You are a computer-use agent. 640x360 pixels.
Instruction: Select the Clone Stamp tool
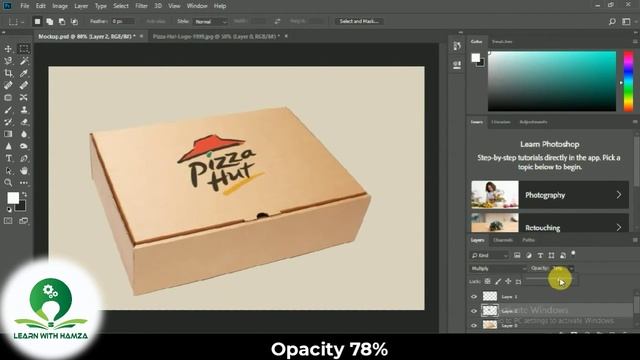(x=24, y=110)
